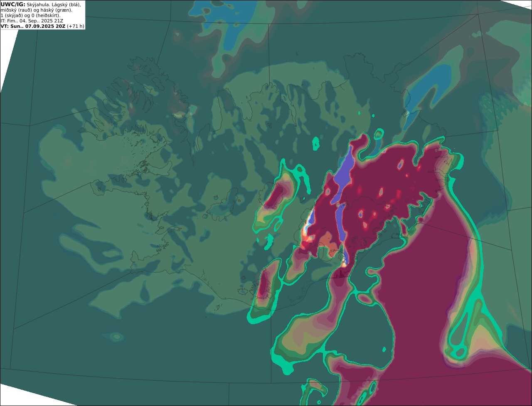Click the line "1 (skýjað) og 0 (heiðskírt)."
This screenshot has height=406, width=532.
(x=30, y=15)
